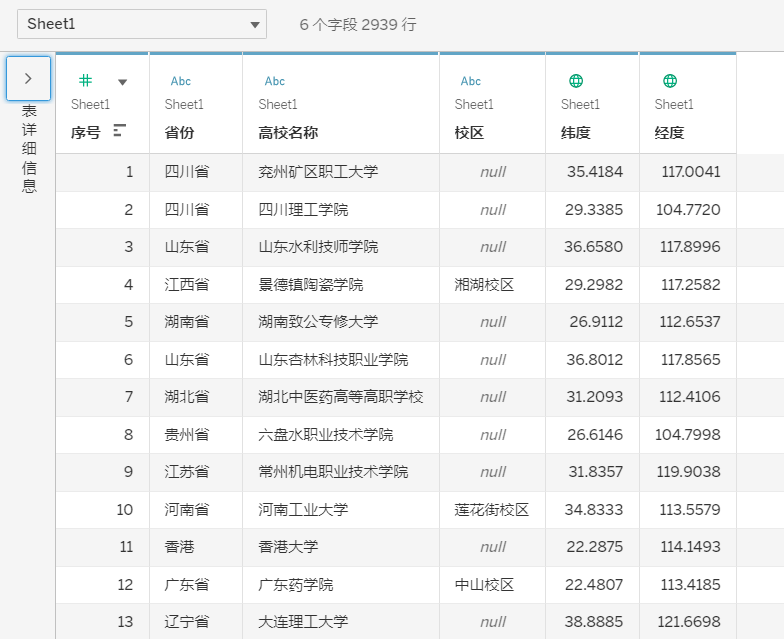
Task: Click the Abc type icon above 校区
Action: point(470,81)
